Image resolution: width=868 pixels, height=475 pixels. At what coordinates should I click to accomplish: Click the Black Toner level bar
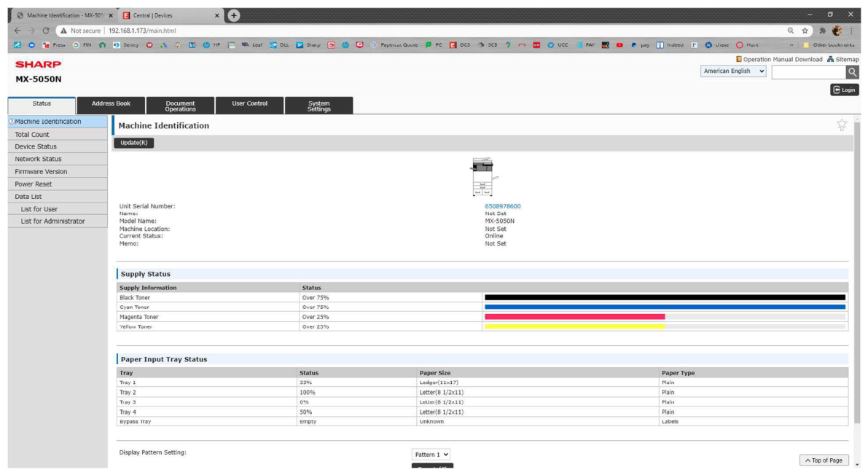pyautogui.click(x=665, y=298)
